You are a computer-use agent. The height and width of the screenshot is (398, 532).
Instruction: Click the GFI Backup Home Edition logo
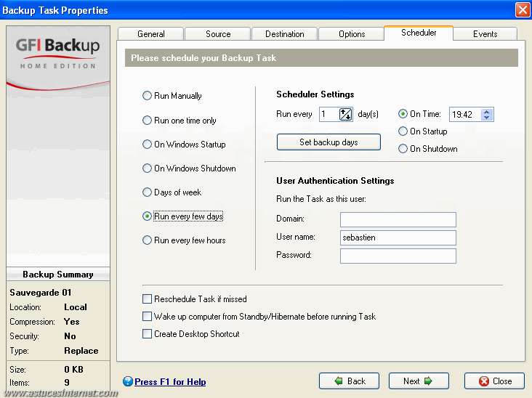(x=57, y=52)
